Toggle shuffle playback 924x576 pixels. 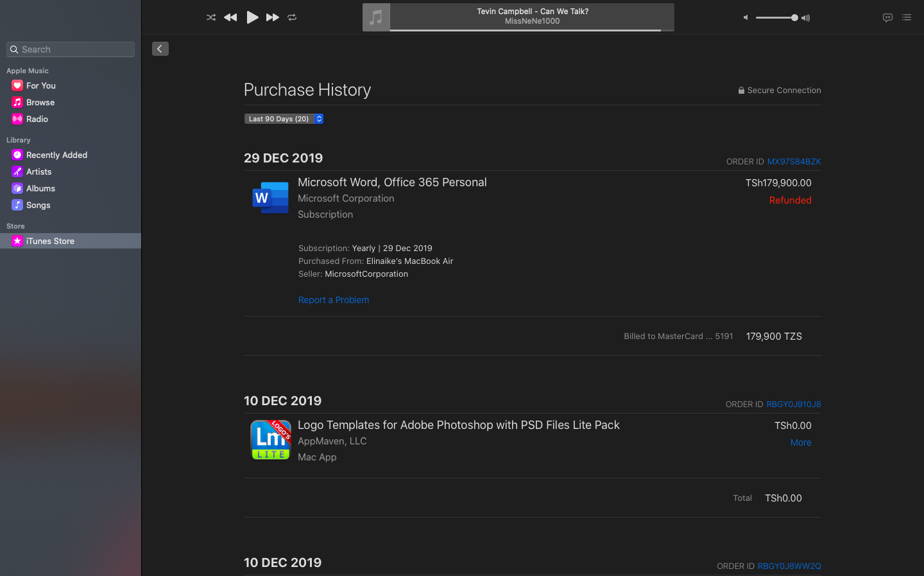click(211, 17)
